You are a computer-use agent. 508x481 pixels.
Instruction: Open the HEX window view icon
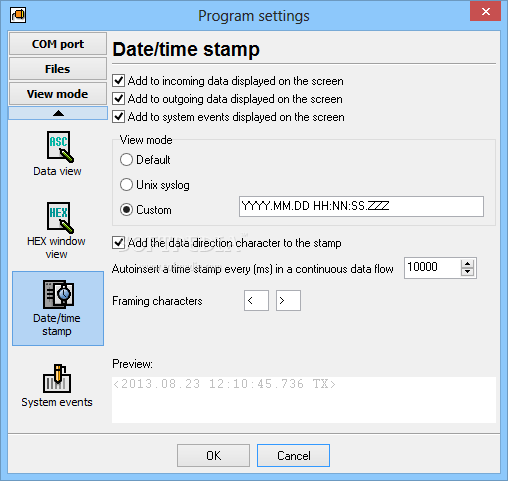coord(60,218)
